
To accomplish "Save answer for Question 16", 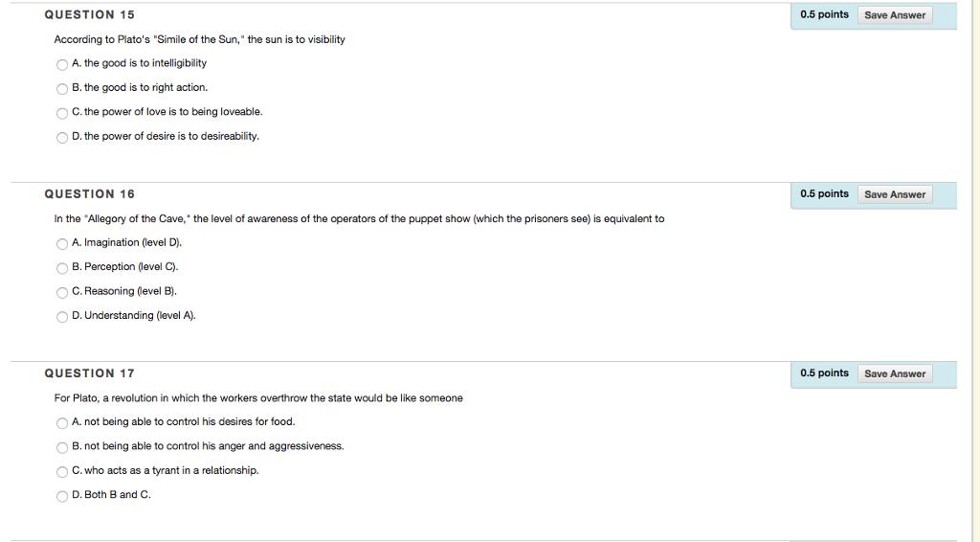I will pos(895,194).
